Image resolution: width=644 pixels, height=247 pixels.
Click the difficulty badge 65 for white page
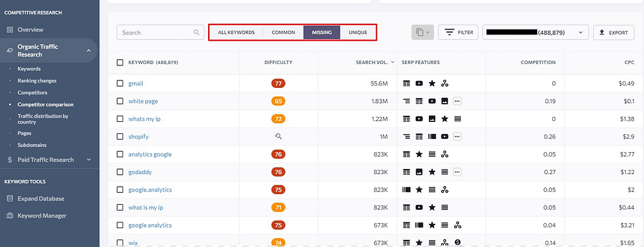pyautogui.click(x=279, y=101)
